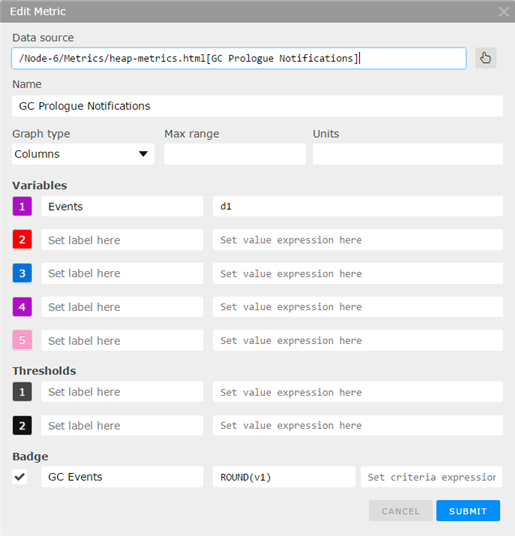This screenshot has height=536, width=515.
Task: Select variable 5 pink color swatch
Action: click(22, 340)
